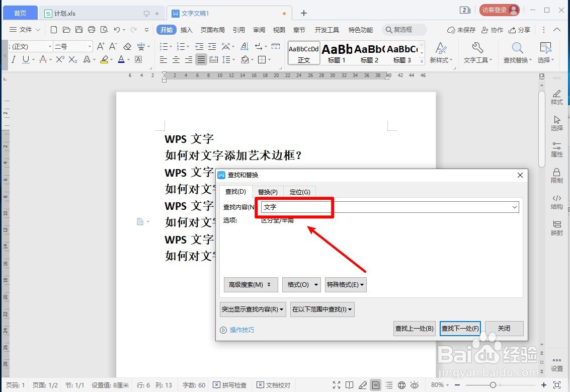
Task: Apply the font color A swatch
Action: pyautogui.click(x=121, y=59)
